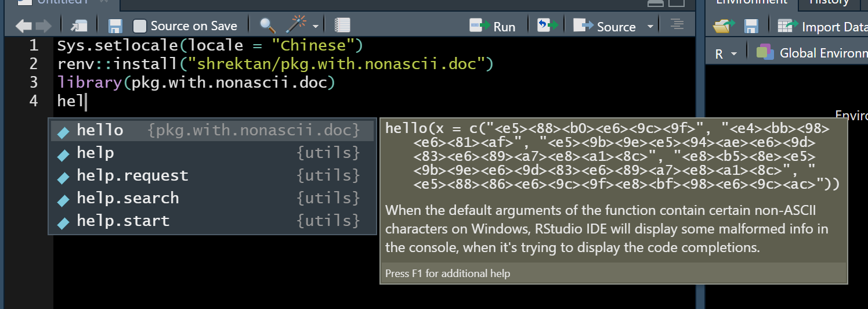Choose help.start in completion list
Image resolution: width=868 pixels, height=309 pixels.
(212, 221)
